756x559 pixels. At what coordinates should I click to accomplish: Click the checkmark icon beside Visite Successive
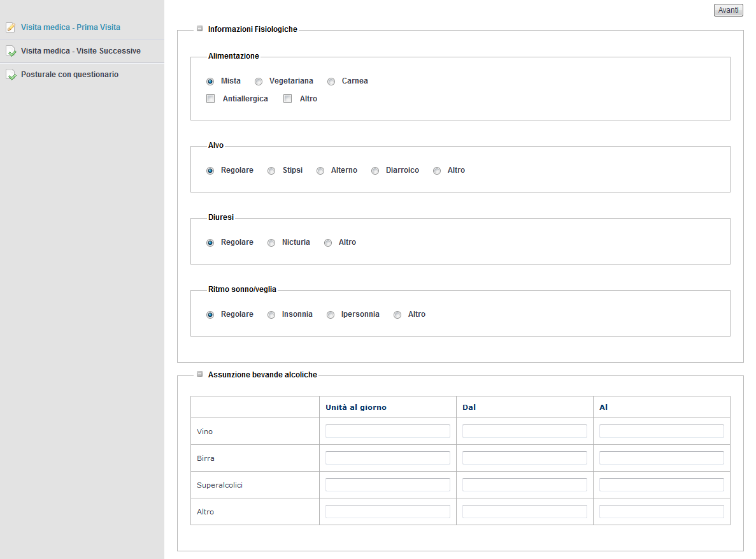click(11, 51)
